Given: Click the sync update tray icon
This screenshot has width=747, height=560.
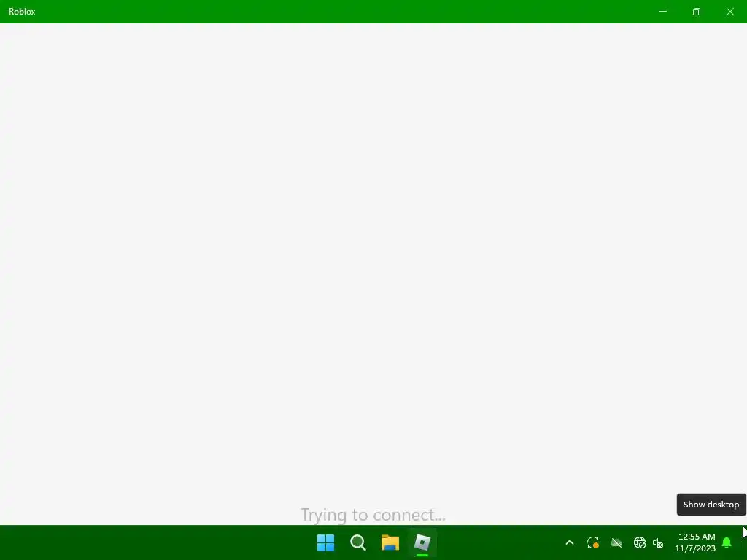Looking at the screenshot, I should [x=592, y=542].
